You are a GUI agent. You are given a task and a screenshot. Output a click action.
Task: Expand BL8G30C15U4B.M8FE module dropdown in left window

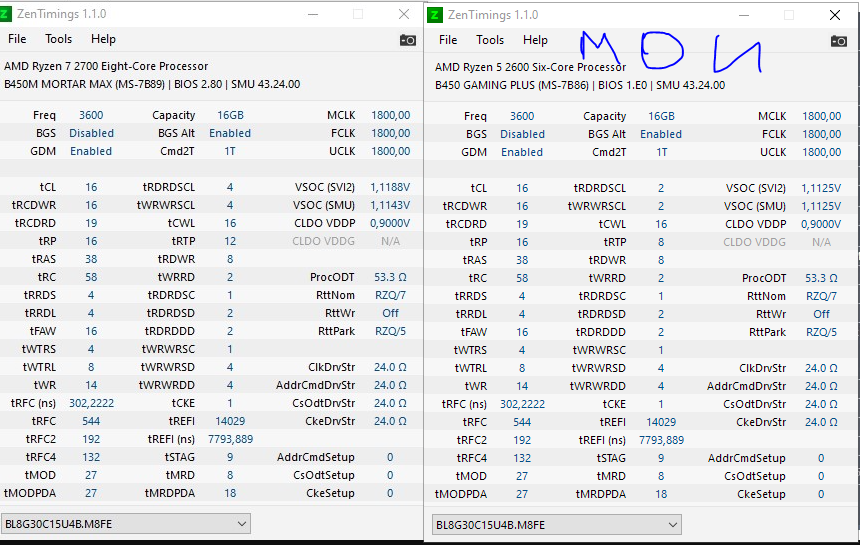(x=126, y=524)
